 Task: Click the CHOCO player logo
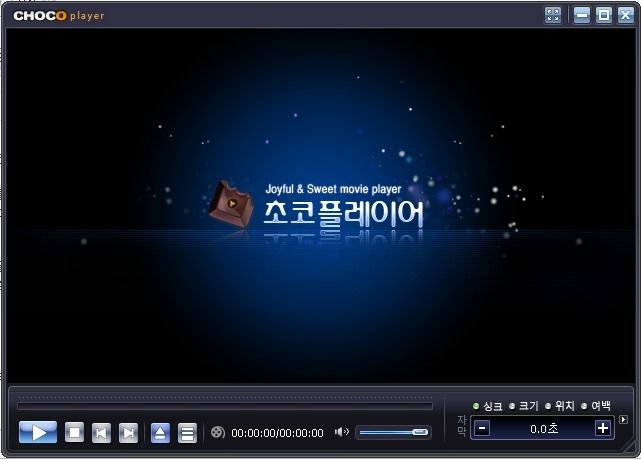59,16
